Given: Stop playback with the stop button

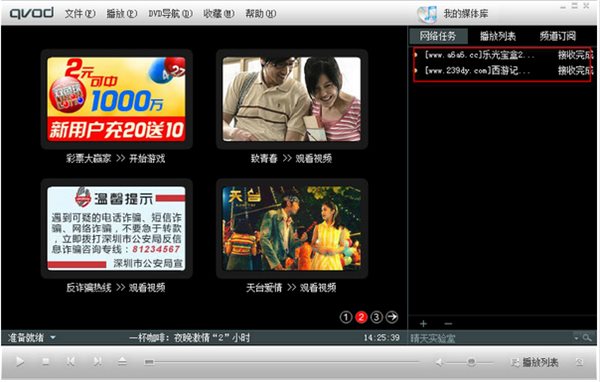Looking at the screenshot, I should coord(46,361).
